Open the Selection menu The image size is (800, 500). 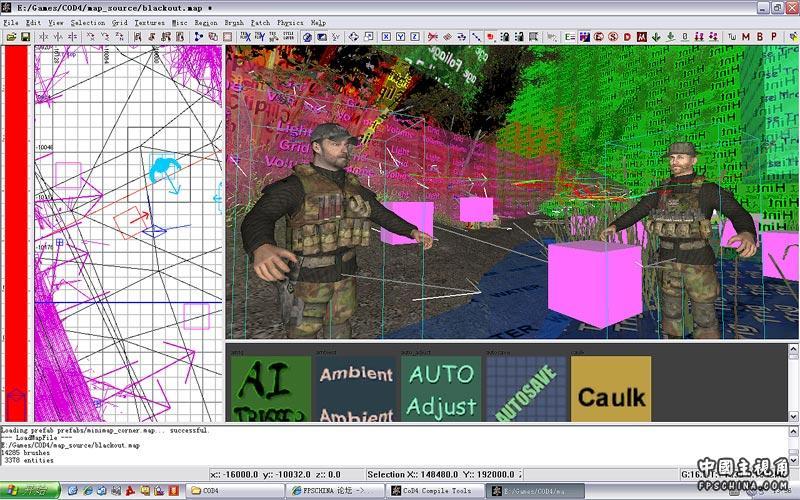pos(88,22)
